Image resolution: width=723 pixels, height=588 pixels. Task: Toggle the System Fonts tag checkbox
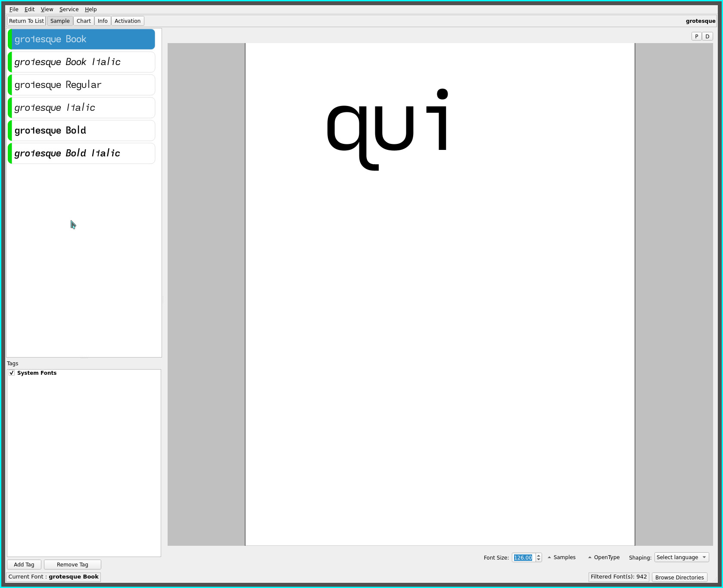click(x=12, y=373)
